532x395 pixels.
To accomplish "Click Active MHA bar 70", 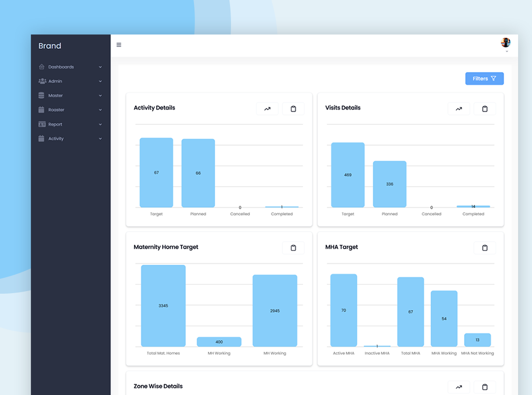I will click(x=344, y=310).
